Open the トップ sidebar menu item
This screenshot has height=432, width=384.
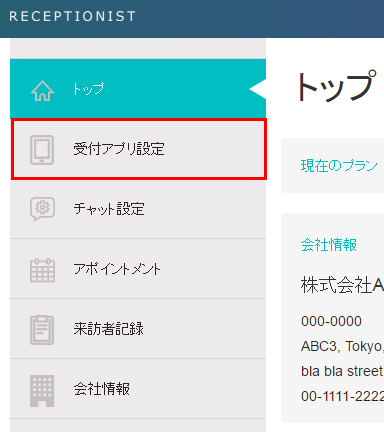click(x=138, y=89)
